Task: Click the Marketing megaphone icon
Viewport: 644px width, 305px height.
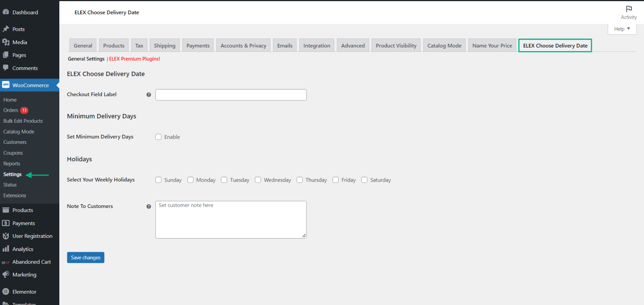Action: (x=6, y=274)
